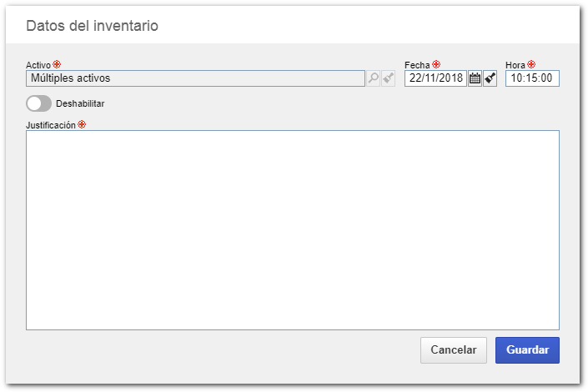
Task: Click the Hora field label
Action: tap(515, 65)
